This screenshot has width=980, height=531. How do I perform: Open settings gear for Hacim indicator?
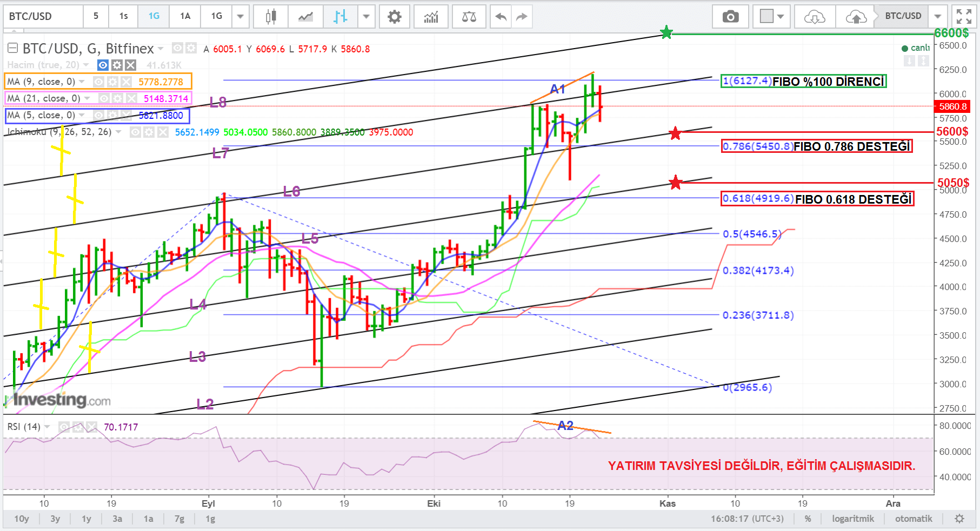[x=117, y=65]
